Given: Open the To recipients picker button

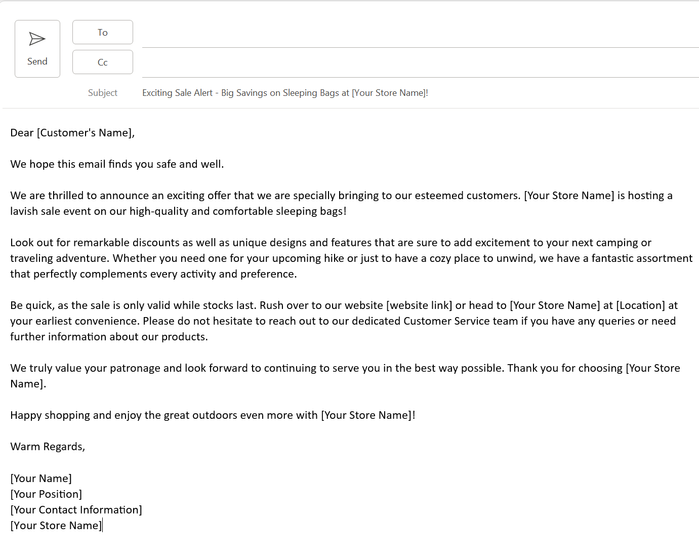Looking at the screenshot, I should point(102,32).
